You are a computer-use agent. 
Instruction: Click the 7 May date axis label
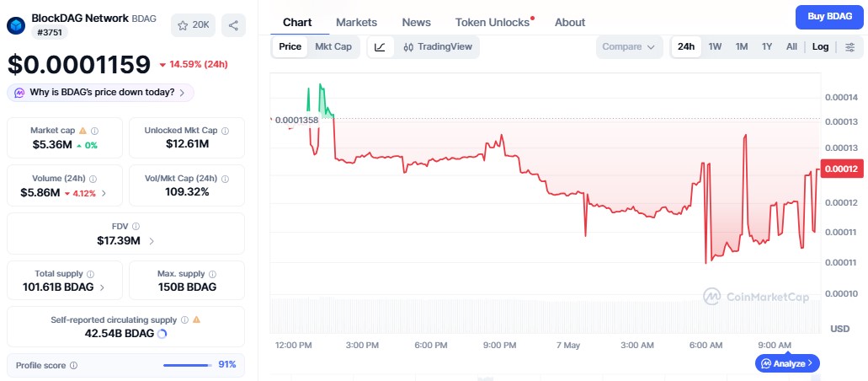[568, 345]
